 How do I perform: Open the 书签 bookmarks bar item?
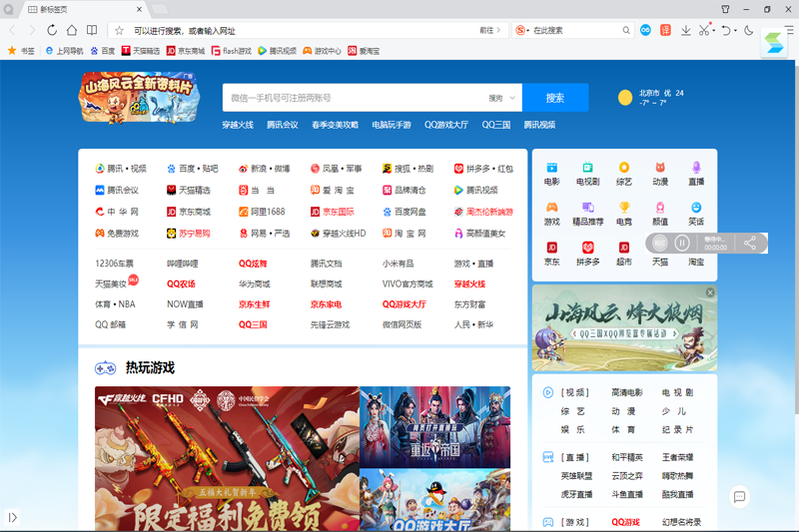[x=21, y=51]
